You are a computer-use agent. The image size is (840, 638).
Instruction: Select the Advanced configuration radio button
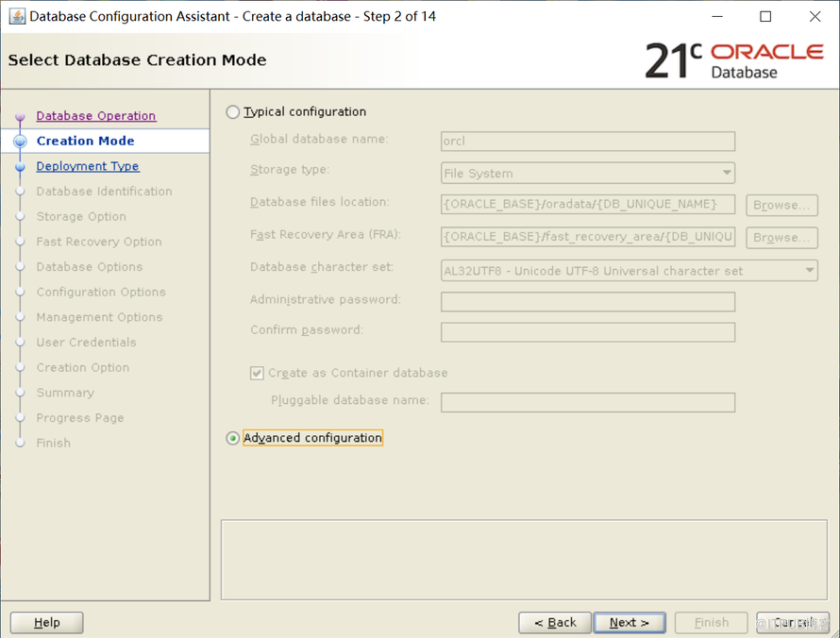pyautogui.click(x=232, y=438)
